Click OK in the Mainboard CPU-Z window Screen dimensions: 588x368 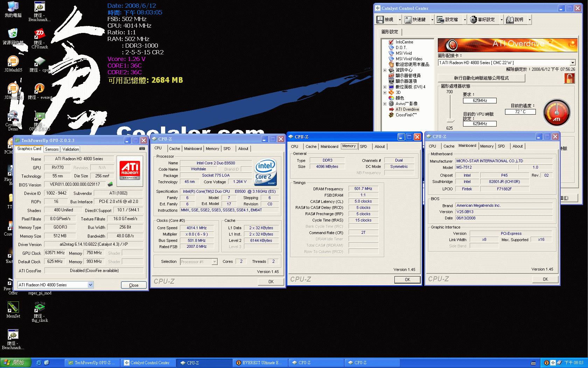point(545,279)
